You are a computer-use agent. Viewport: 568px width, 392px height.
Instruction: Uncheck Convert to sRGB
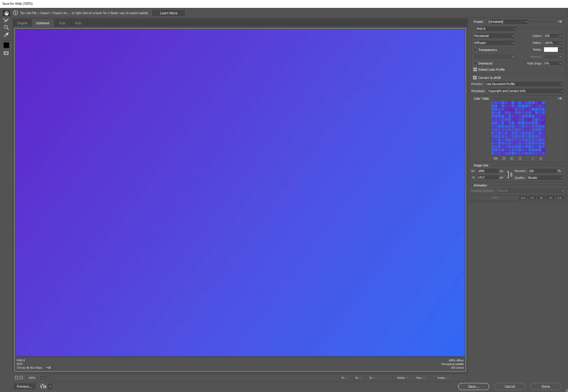pos(475,78)
